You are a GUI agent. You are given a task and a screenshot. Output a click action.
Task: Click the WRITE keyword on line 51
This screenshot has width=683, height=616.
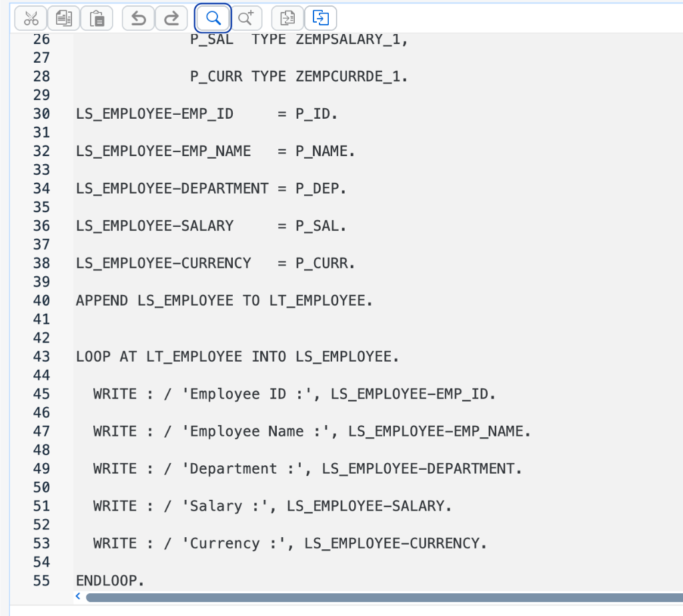(x=115, y=506)
